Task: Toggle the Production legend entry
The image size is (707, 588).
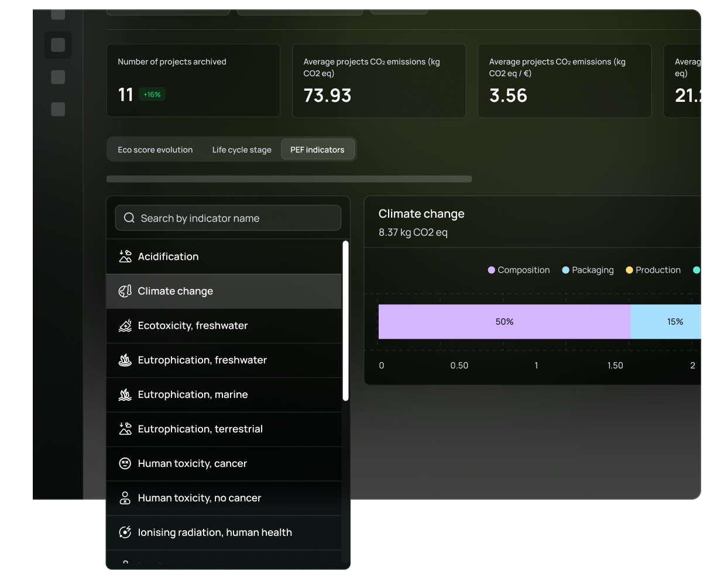Action: [x=653, y=270]
